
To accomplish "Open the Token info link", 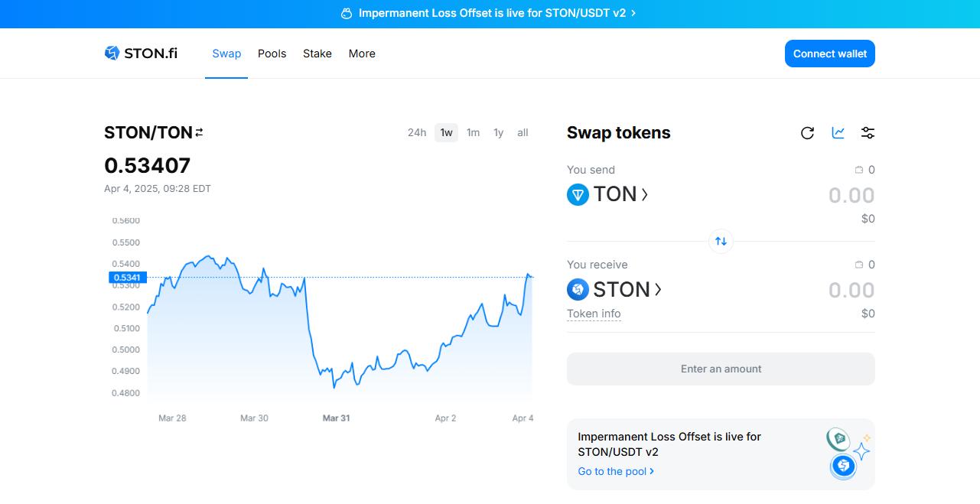I will pyautogui.click(x=594, y=313).
